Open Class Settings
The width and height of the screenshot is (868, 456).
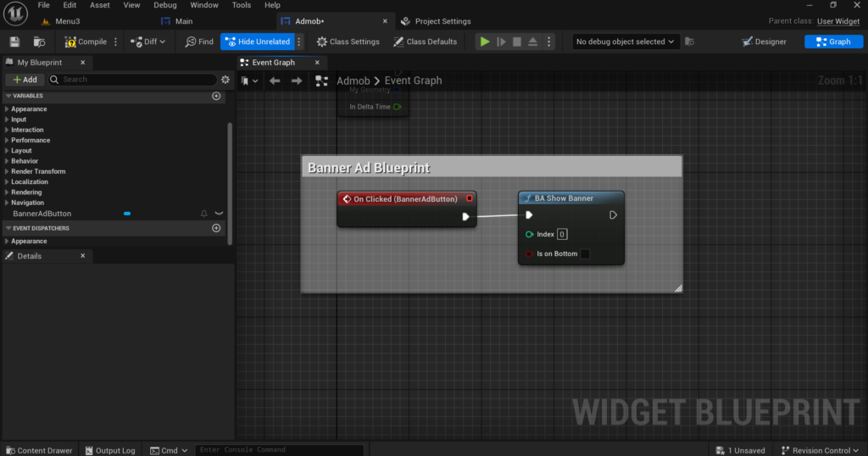(x=348, y=42)
